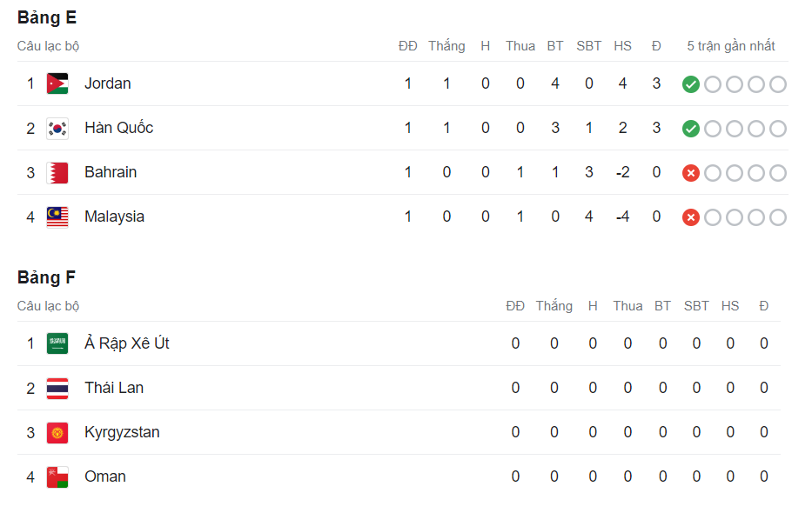Select the Thái Lan team name
Image resolution: width=812 pixels, height=513 pixels.
[x=114, y=388]
